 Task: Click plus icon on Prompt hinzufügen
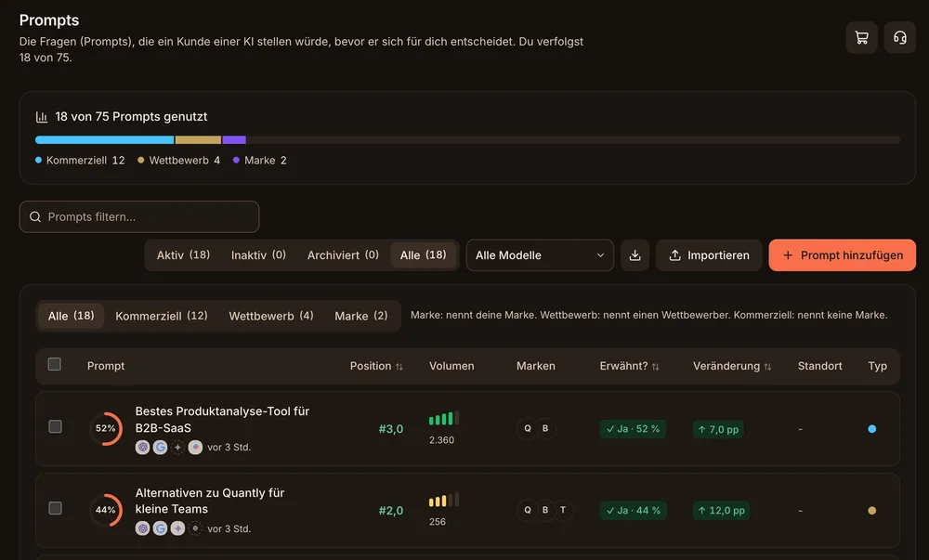(788, 255)
